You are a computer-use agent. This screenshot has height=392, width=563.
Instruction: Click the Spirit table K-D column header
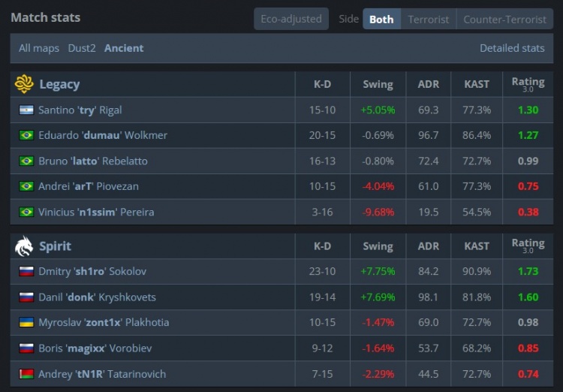[322, 246]
